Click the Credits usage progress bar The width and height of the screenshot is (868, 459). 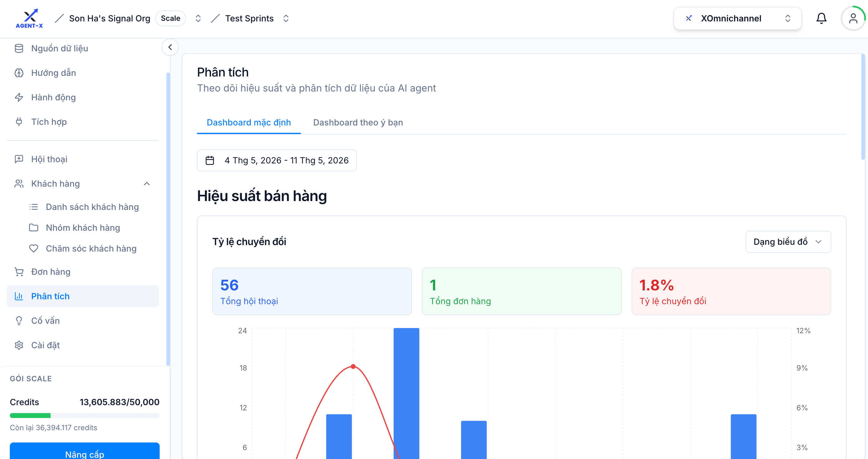pos(85,416)
